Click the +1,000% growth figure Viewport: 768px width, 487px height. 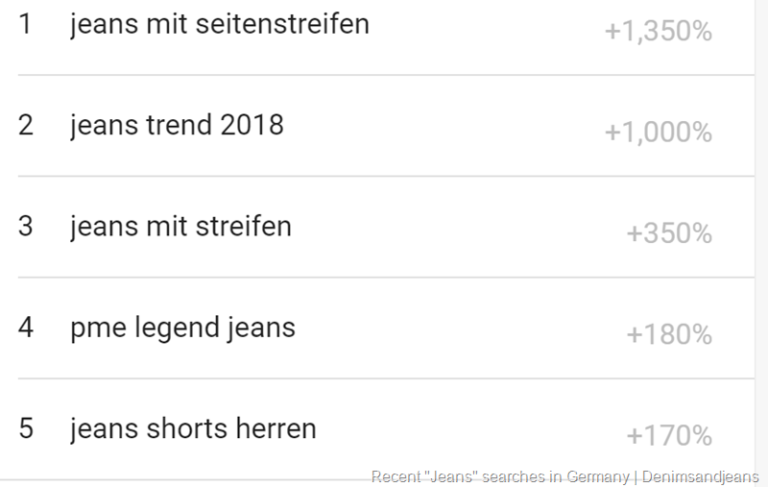(x=658, y=133)
